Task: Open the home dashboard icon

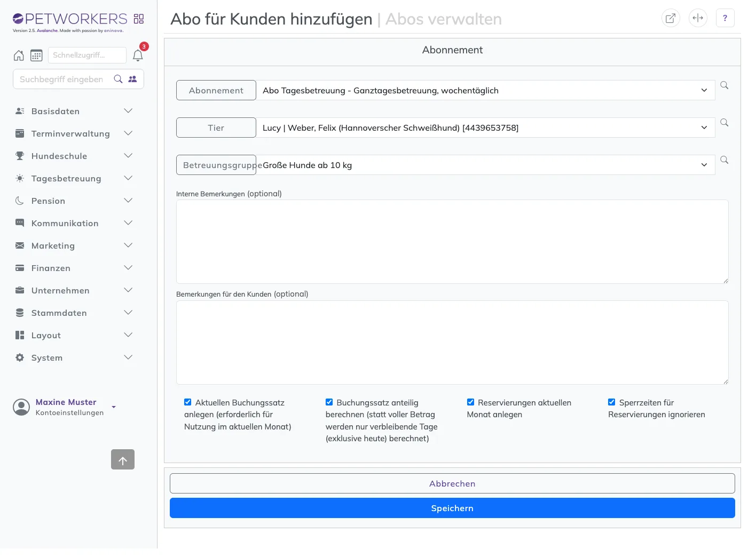Action: [19, 55]
